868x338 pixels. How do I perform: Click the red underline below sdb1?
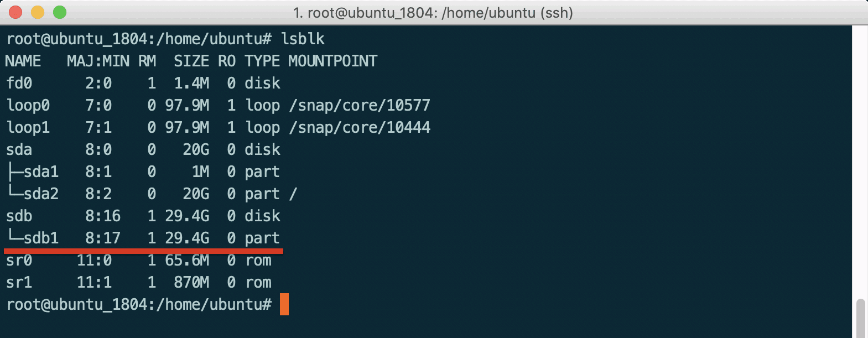(143, 250)
